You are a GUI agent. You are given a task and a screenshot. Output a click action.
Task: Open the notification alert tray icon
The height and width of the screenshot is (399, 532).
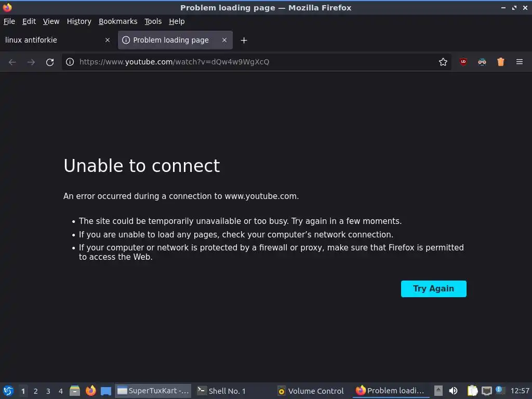point(499,390)
